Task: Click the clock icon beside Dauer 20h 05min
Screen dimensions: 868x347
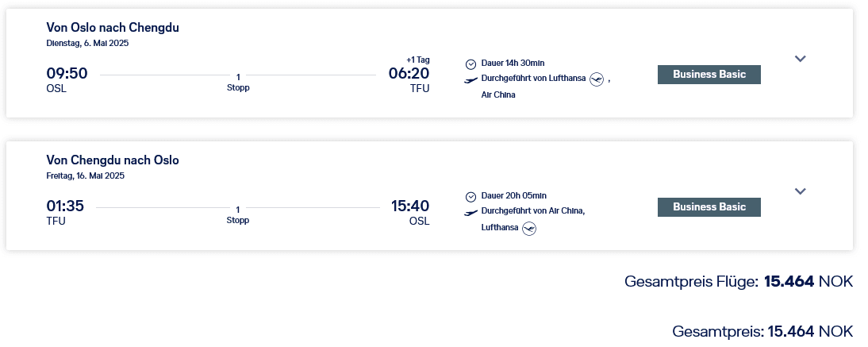Action: point(470,196)
